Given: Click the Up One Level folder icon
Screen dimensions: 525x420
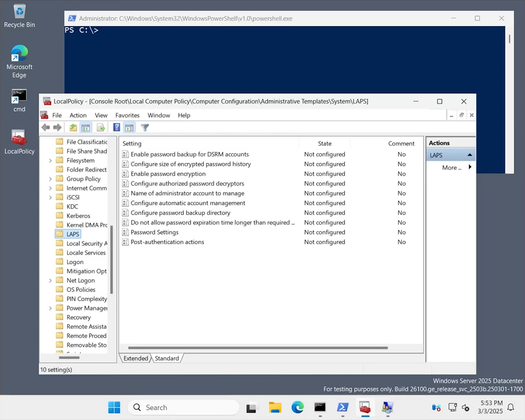Looking at the screenshot, I should (x=73, y=128).
